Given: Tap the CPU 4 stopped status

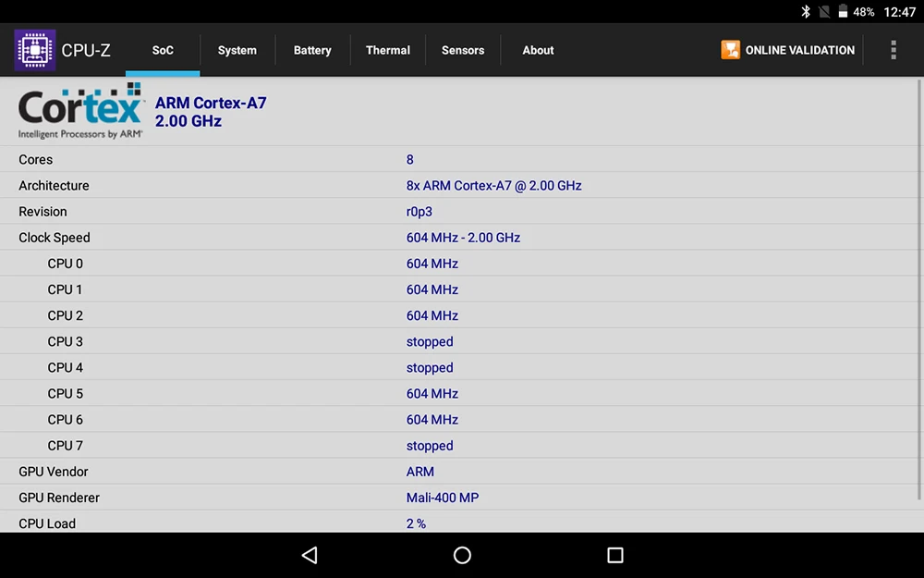Looking at the screenshot, I should (x=430, y=368).
